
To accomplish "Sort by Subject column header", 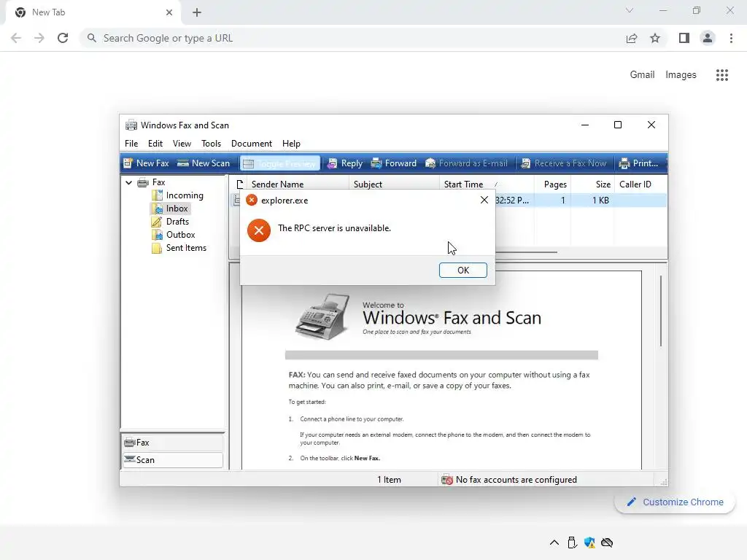I will [394, 184].
